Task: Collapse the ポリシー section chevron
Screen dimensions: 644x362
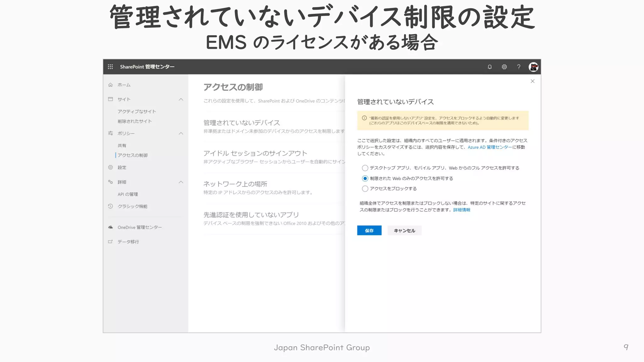Action: [181, 134]
